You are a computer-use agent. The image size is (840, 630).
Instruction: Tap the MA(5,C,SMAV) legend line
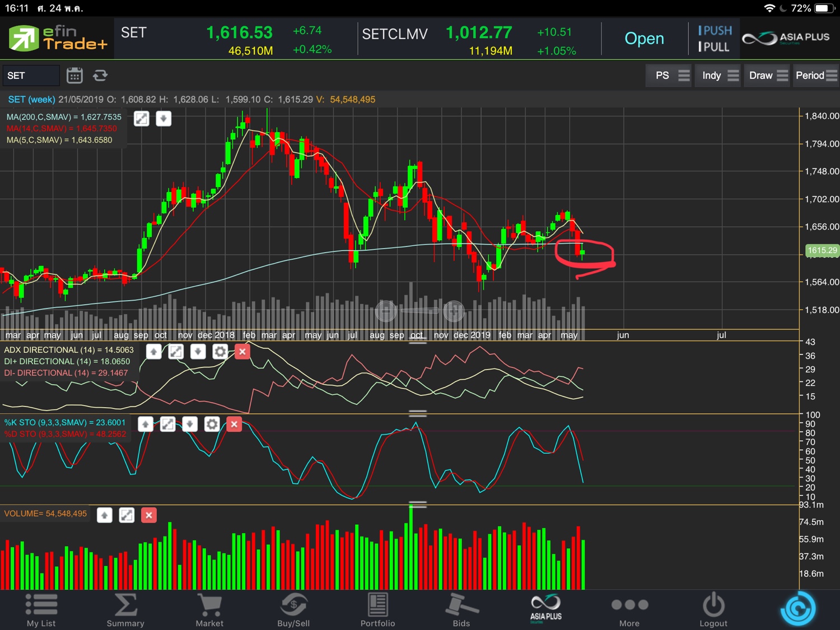click(59, 140)
